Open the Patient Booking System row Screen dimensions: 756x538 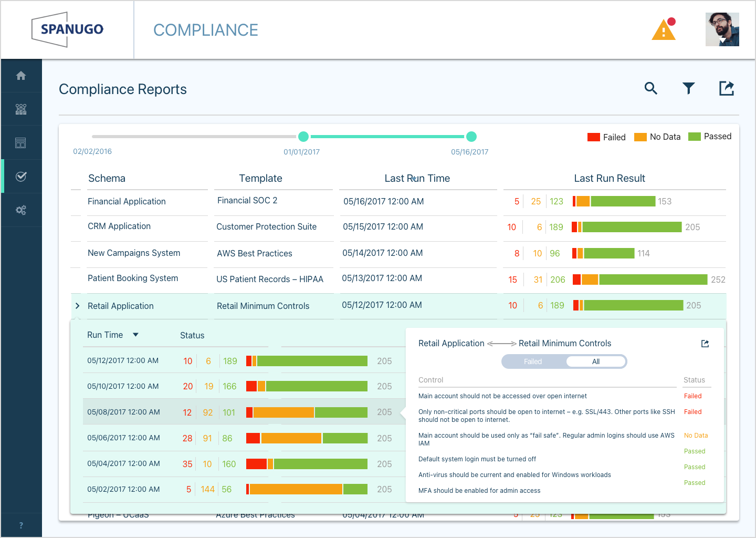point(133,278)
